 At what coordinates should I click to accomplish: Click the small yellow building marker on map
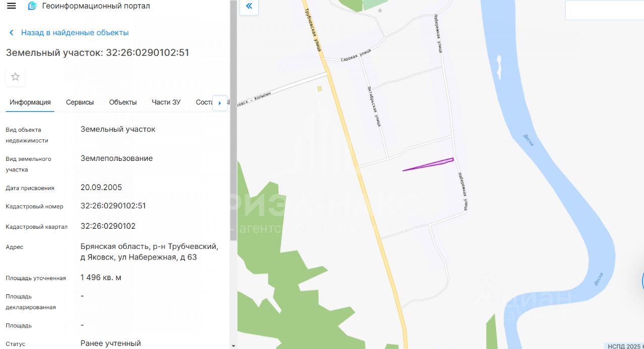tap(319, 89)
